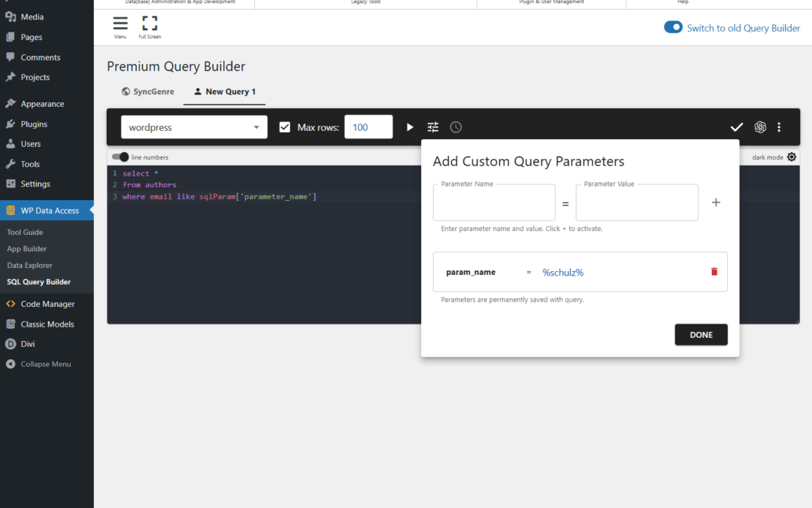
Task: Delete the param_name parameter
Action: (x=714, y=272)
